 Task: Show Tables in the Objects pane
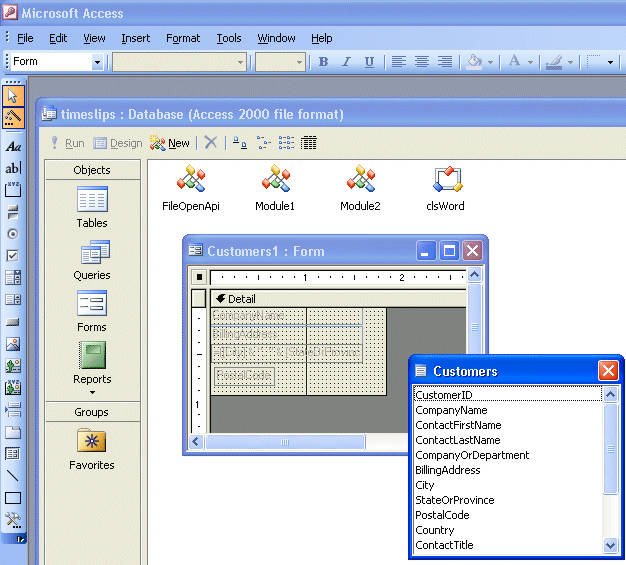click(92, 208)
